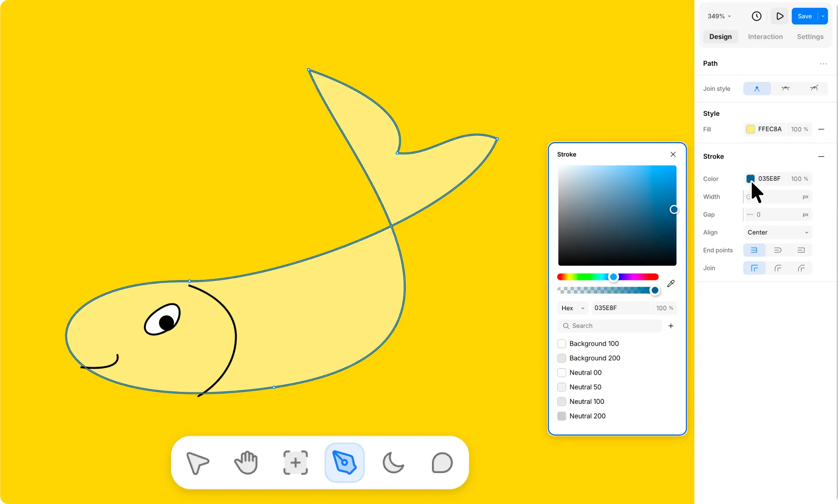Open the Hex color format dropdown
Screen dimensions: 838x504
pos(573,308)
